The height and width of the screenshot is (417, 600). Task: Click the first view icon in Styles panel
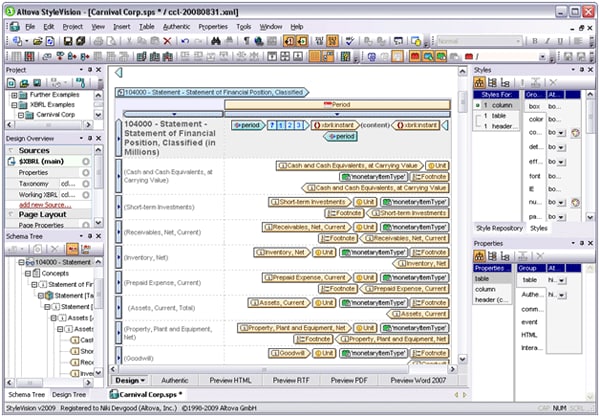(x=479, y=82)
